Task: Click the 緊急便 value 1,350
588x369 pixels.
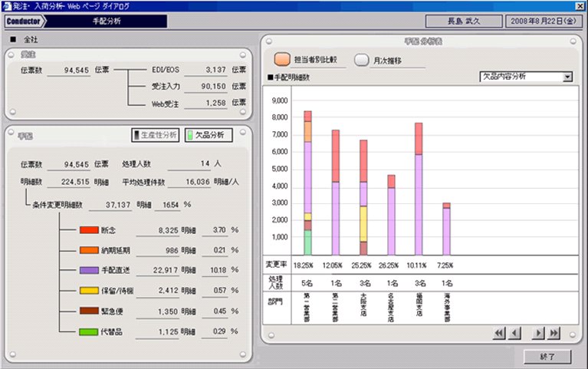Action: pos(168,311)
